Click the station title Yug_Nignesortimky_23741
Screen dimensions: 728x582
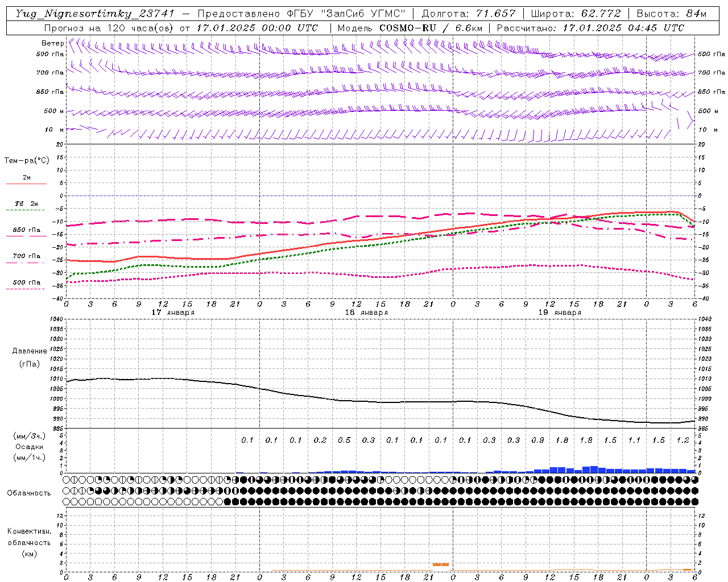coord(94,14)
